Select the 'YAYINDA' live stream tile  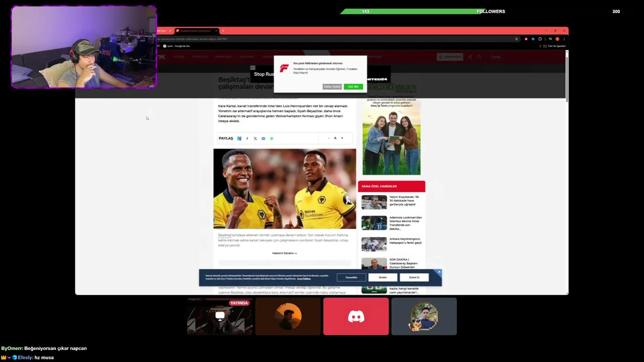click(220, 316)
